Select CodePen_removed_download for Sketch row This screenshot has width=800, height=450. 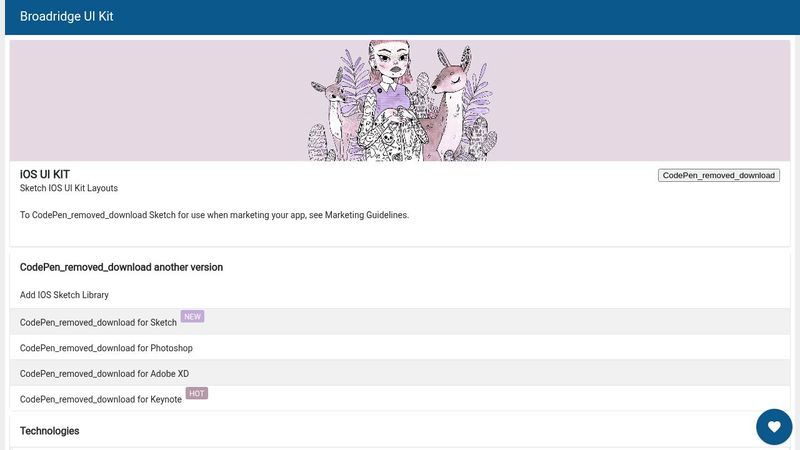point(400,321)
